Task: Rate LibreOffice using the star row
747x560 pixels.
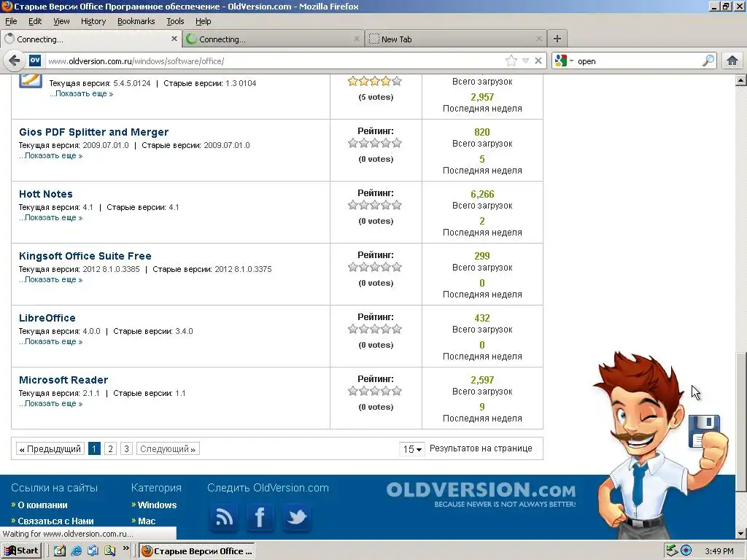Action: (375, 329)
